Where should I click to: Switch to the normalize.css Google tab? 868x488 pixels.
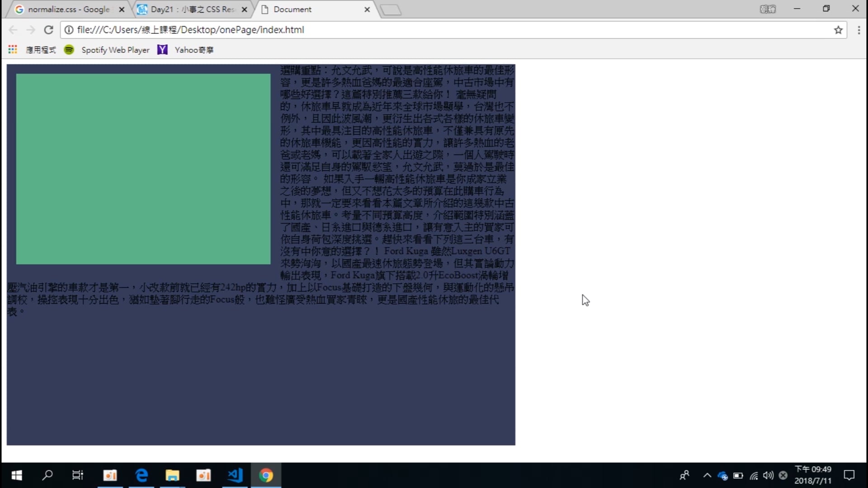click(x=68, y=9)
